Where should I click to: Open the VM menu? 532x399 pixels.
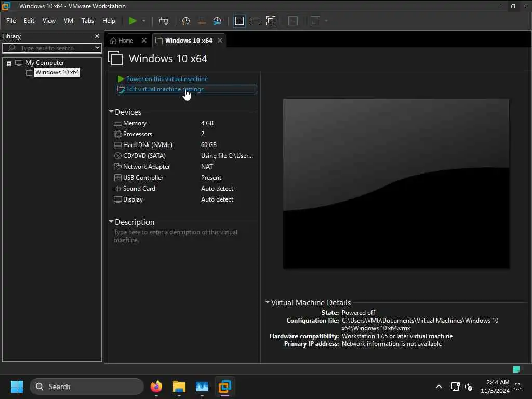pyautogui.click(x=69, y=21)
